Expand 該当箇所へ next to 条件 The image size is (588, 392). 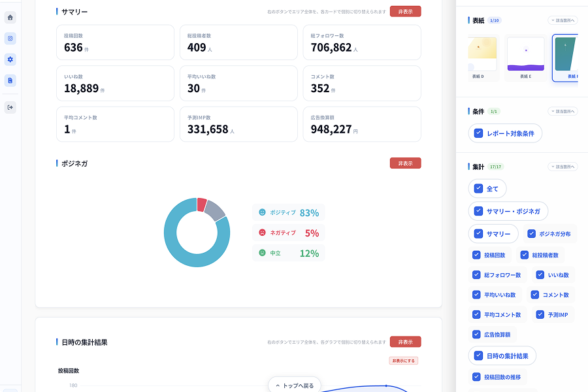coord(563,112)
